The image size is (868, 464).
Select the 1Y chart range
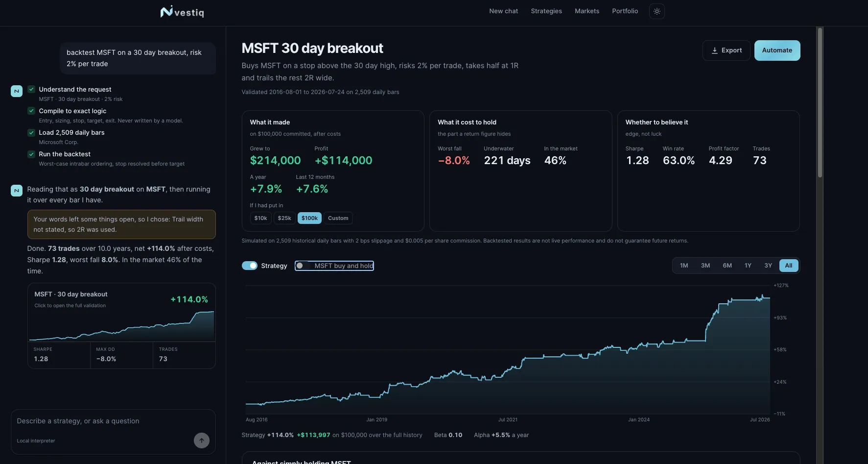click(x=748, y=266)
